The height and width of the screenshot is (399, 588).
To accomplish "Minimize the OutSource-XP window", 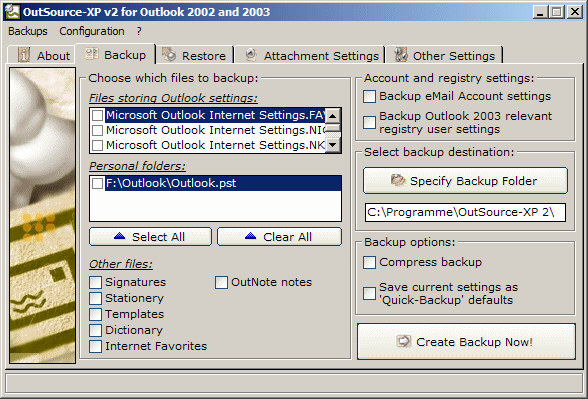I will click(540, 12).
